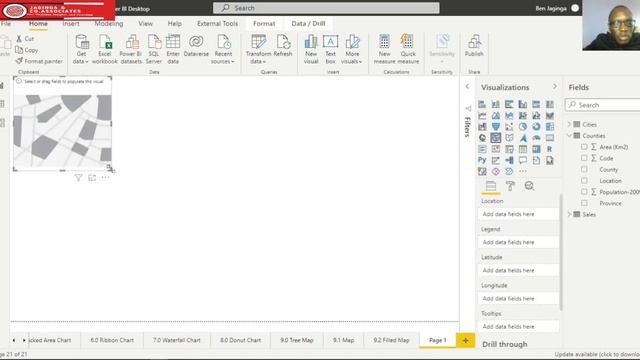Expand the Cities table

coord(569,124)
